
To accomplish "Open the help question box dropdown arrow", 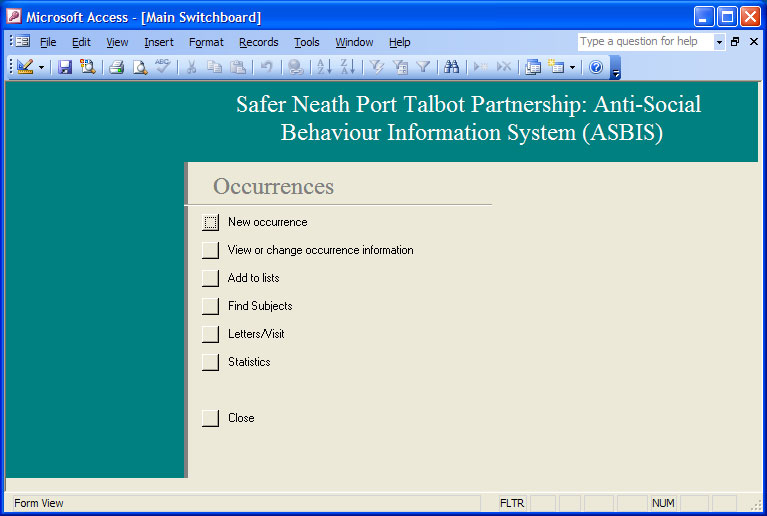I will pyautogui.click(x=719, y=42).
